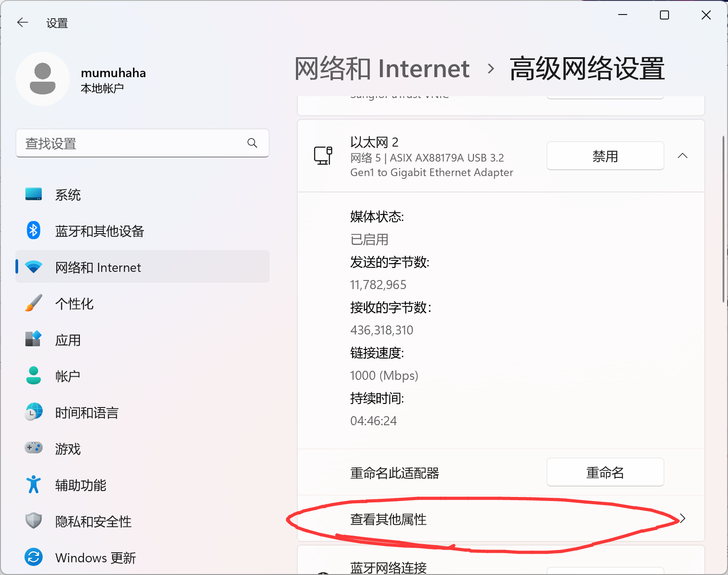Open 应用 settings category
Image resolution: width=728 pixels, height=575 pixels.
(x=68, y=340)
